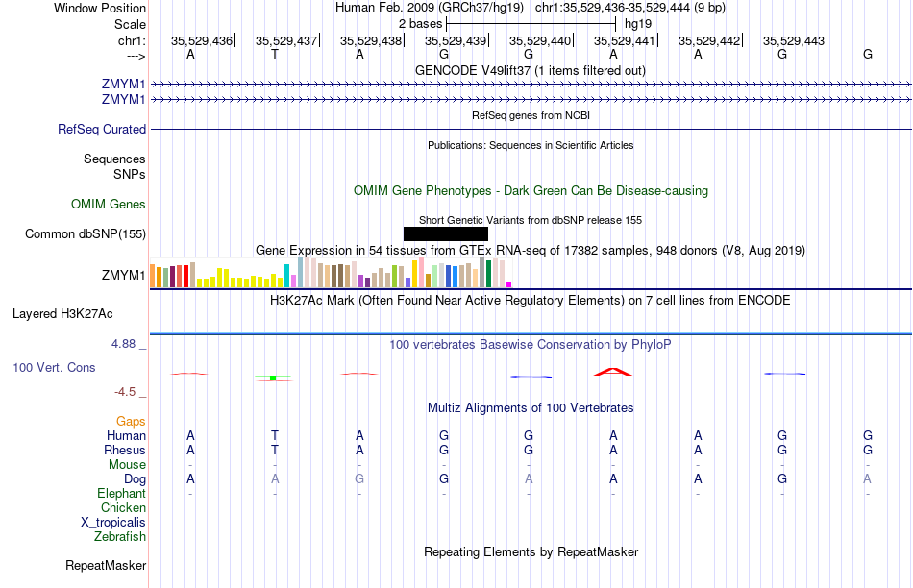Select the Elephant species row label
This screenshot has height=588, width=913.
pos(121,493)
